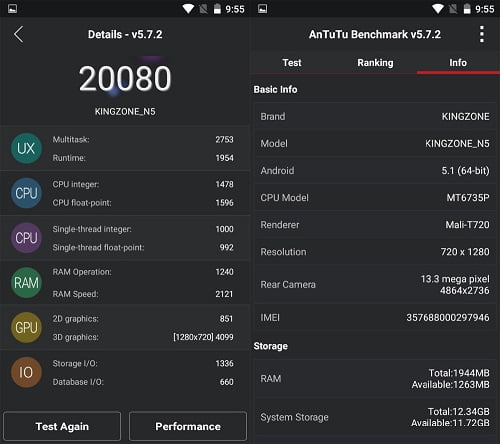The image size is (500, 444).
Task: Select the Runtime score row
Action: pos(143,158)
